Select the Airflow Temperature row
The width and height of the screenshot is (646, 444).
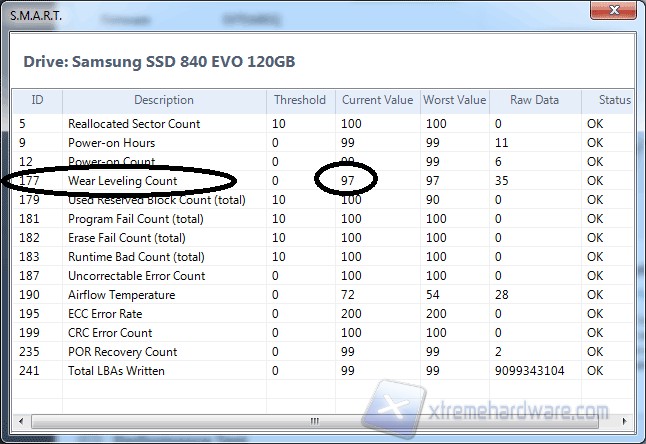[x=121, y=295]
